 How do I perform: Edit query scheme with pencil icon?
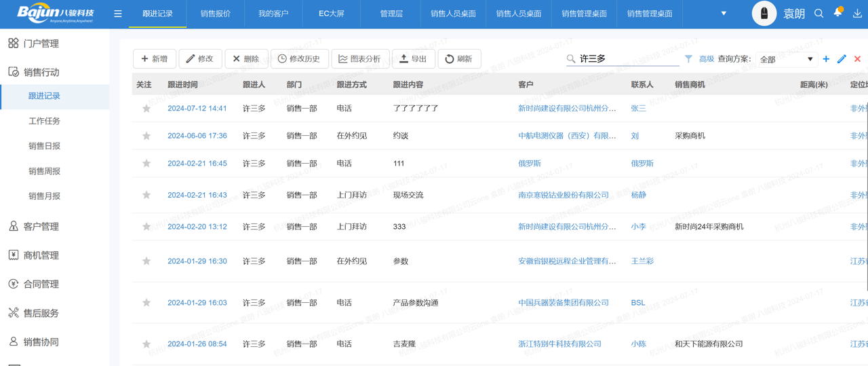842,59
